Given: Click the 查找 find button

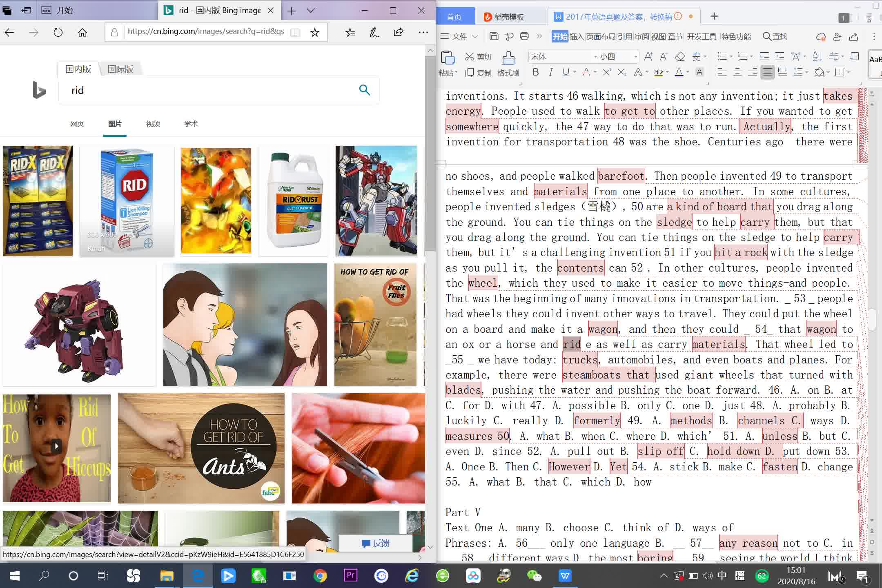Looking at the screenshot, I should 775,36.
